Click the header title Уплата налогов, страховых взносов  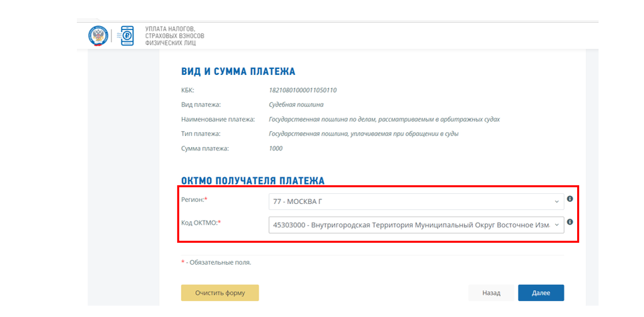[174, 35]
